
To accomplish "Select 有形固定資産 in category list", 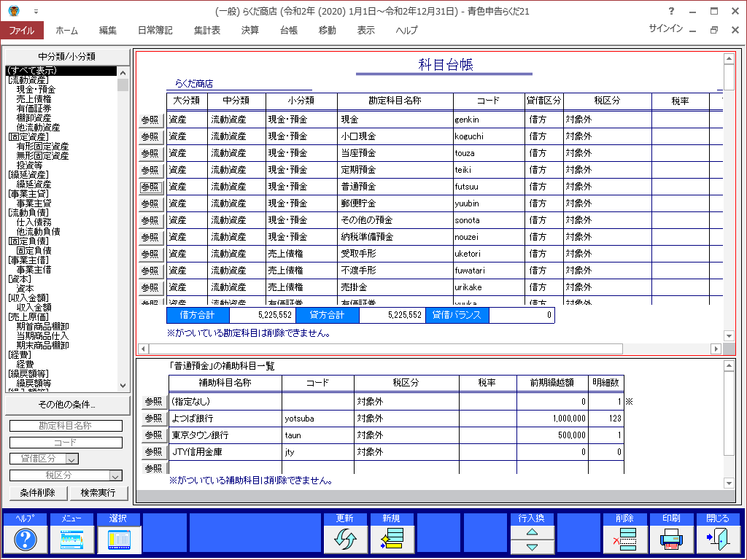I will pyautogui.click(x=42, y=146).
